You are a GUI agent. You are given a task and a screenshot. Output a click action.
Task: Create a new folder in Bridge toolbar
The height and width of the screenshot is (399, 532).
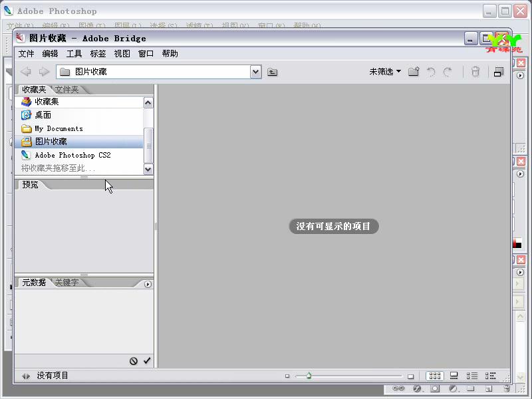[414, 72]
